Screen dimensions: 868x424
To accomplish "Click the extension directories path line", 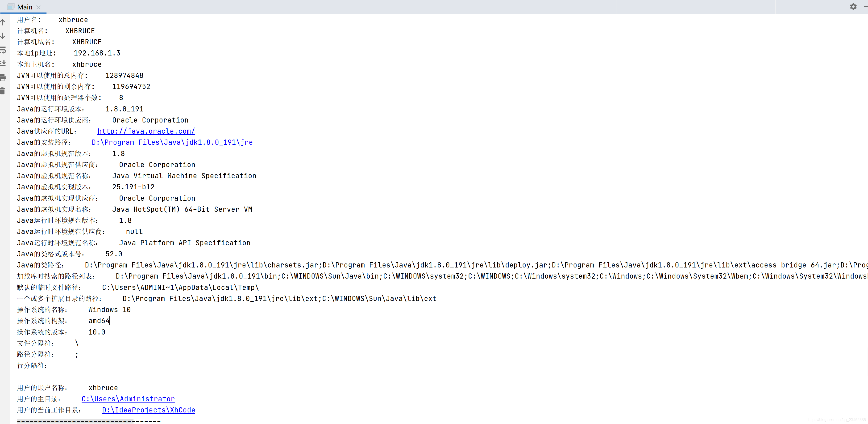I will pos(227,298).
